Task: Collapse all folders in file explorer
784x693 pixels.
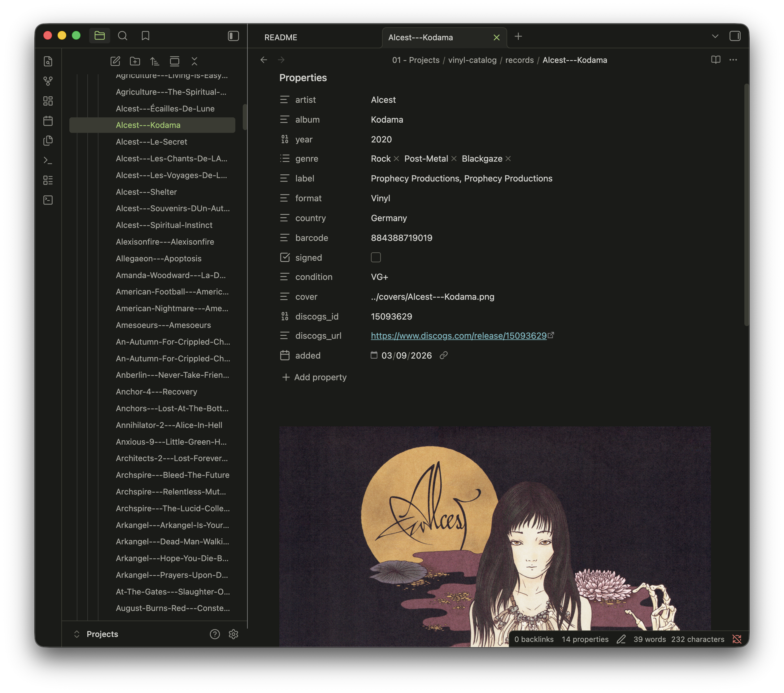Action: (194, 61)
